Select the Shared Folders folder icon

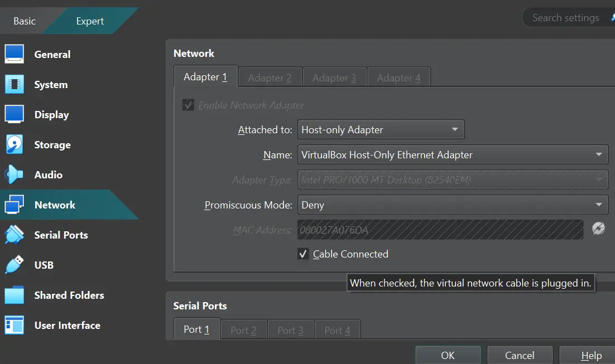(15, 295)
